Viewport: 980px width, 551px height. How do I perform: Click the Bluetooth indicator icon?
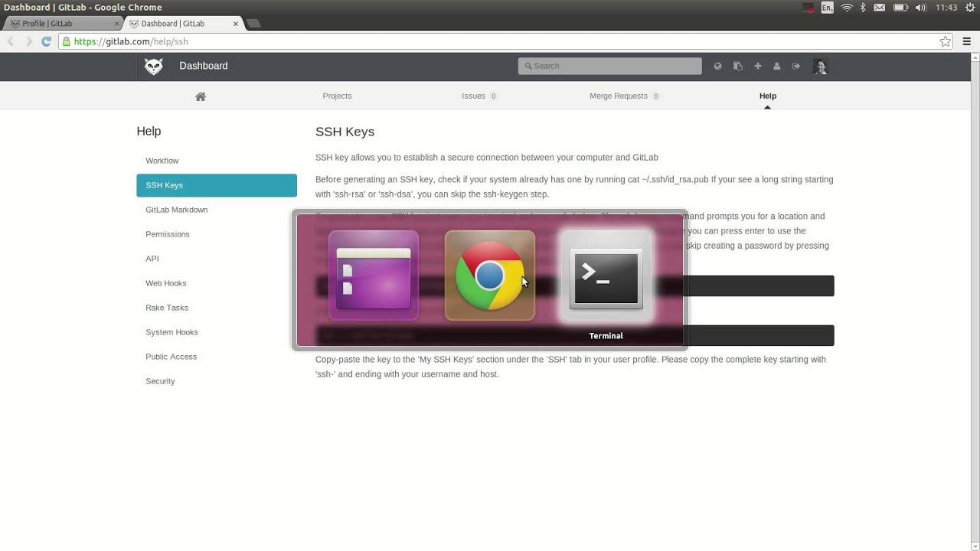coord(863,8)
